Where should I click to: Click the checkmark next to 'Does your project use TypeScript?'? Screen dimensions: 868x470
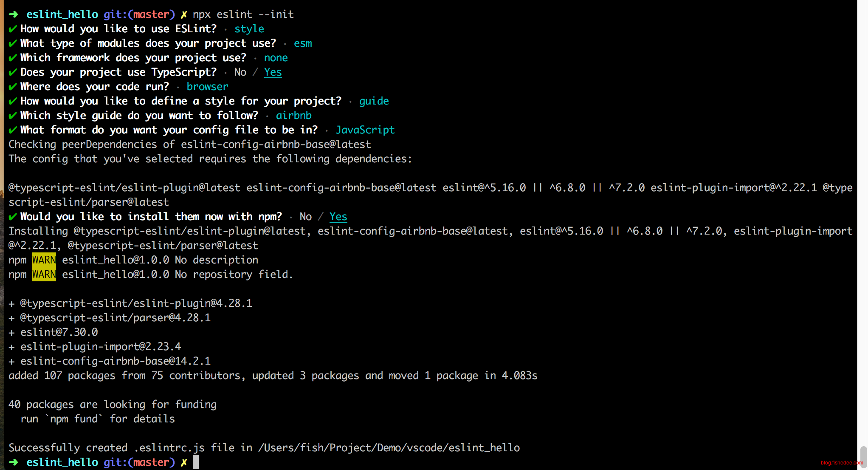[x=13, y=72]
